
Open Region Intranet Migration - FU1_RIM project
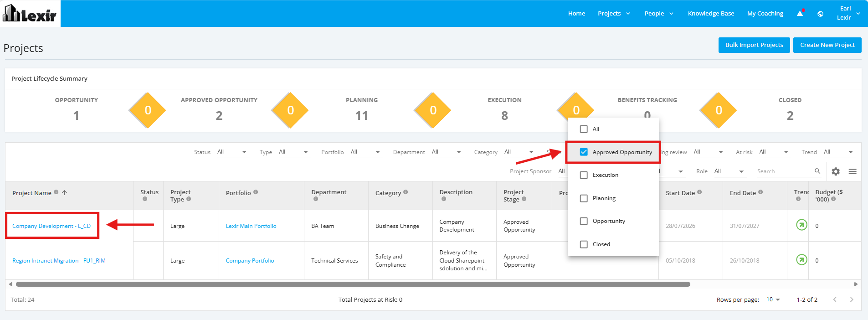pyautogui.click(x=59, y=260)
